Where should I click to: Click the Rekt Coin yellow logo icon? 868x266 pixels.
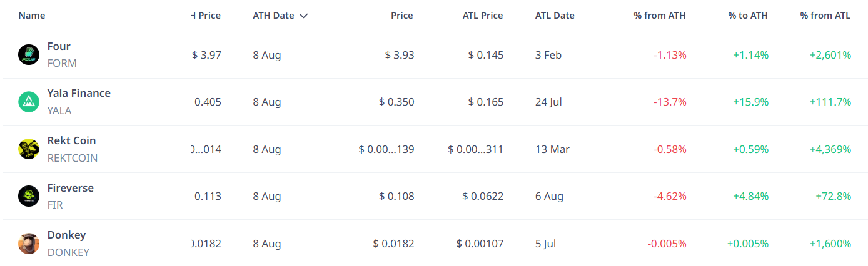29,149
